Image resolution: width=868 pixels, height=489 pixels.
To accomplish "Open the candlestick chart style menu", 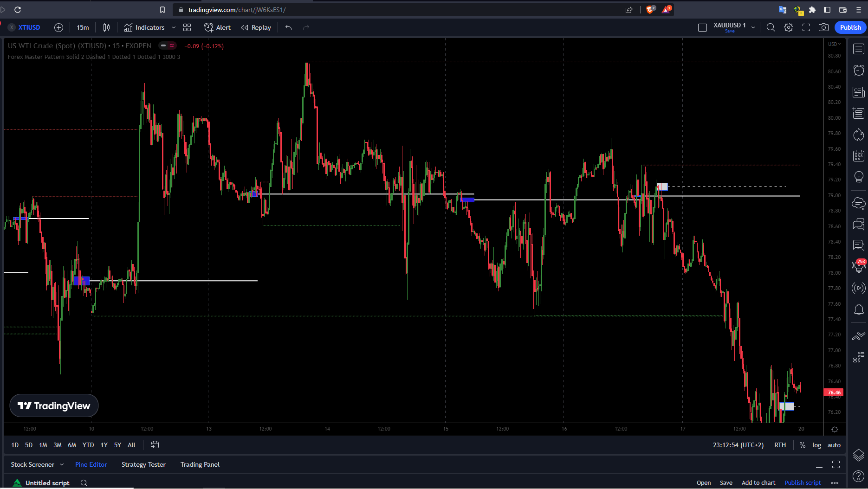I will [x=106, y=27].
